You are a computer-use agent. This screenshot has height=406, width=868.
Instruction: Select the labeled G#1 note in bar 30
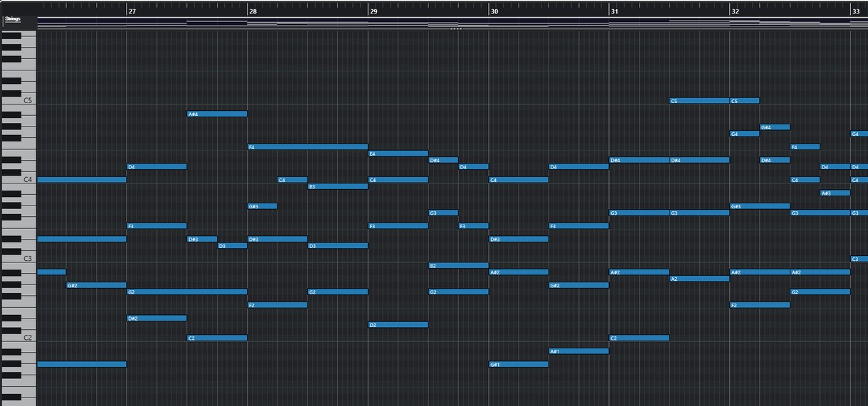(519, 365)
